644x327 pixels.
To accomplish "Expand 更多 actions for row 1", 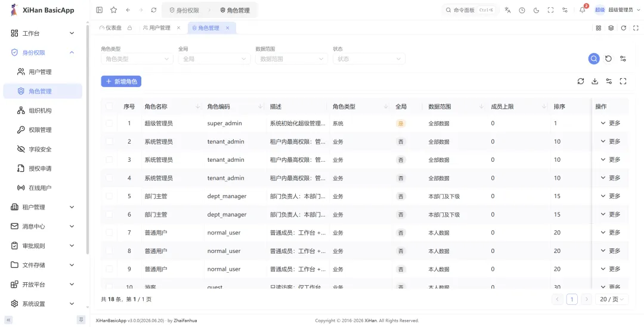I will [x=611, y=123].
